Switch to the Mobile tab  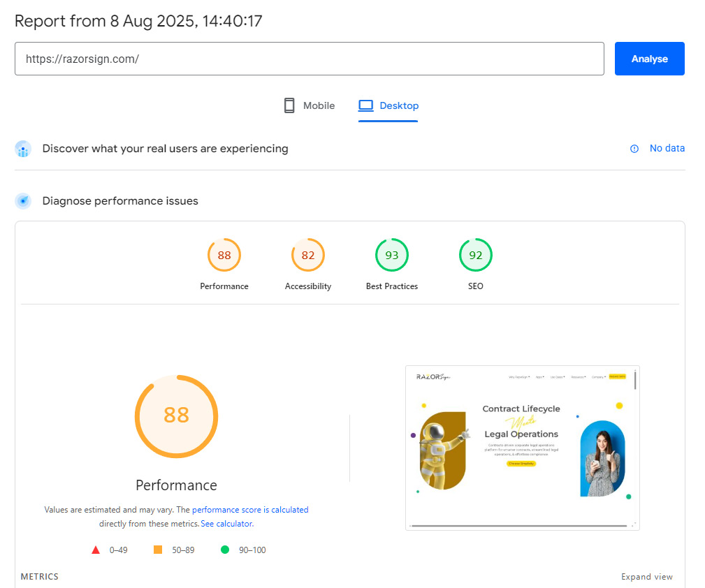click(310, 105)
